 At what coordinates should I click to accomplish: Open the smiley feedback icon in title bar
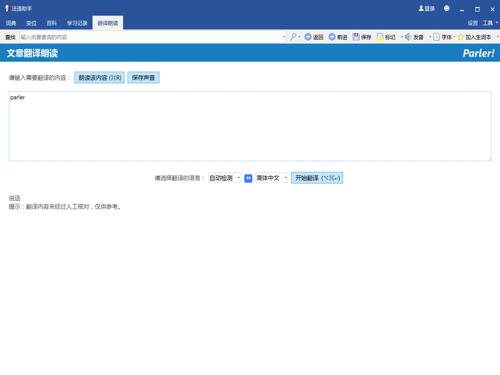pos(447,8)
